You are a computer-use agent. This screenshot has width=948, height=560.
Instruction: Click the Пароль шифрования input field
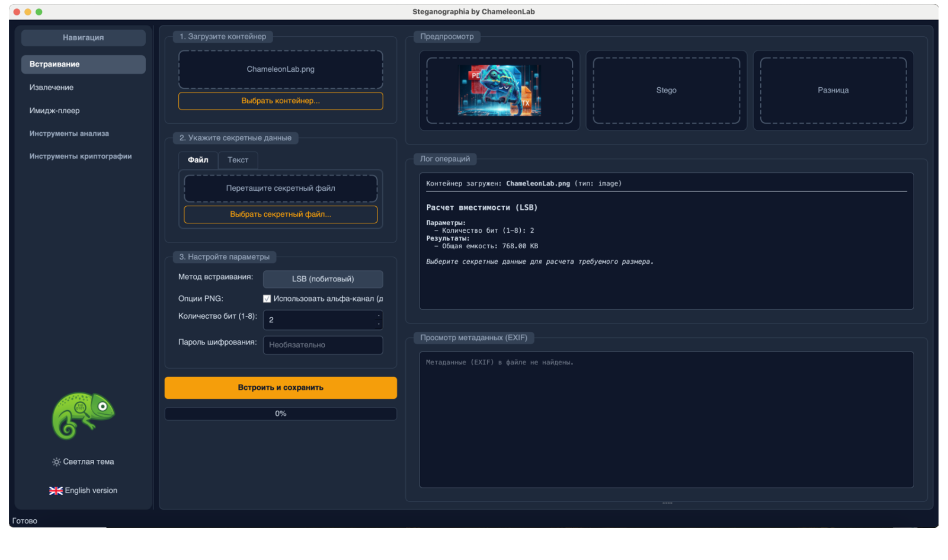coord(323,345)
